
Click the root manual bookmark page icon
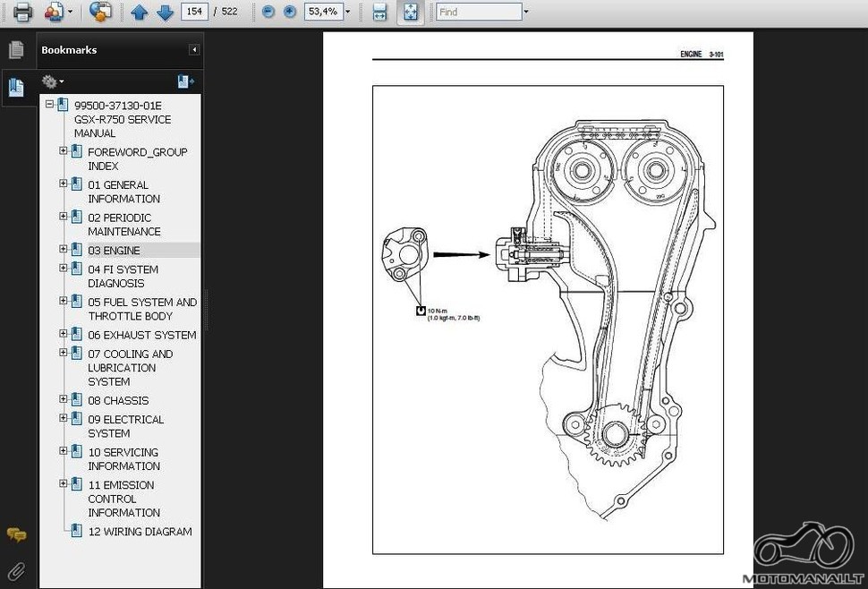coord(64,105)
